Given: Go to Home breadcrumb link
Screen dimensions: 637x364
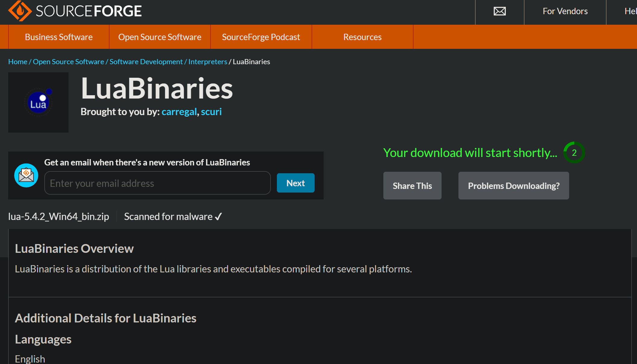Looking at the screenshot, I should coord(17,62).
